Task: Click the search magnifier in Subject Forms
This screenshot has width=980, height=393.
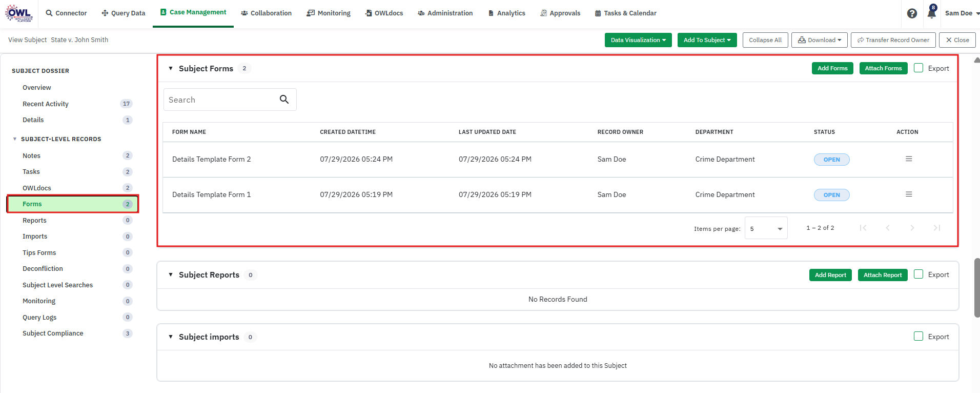Action: point(284,100)
